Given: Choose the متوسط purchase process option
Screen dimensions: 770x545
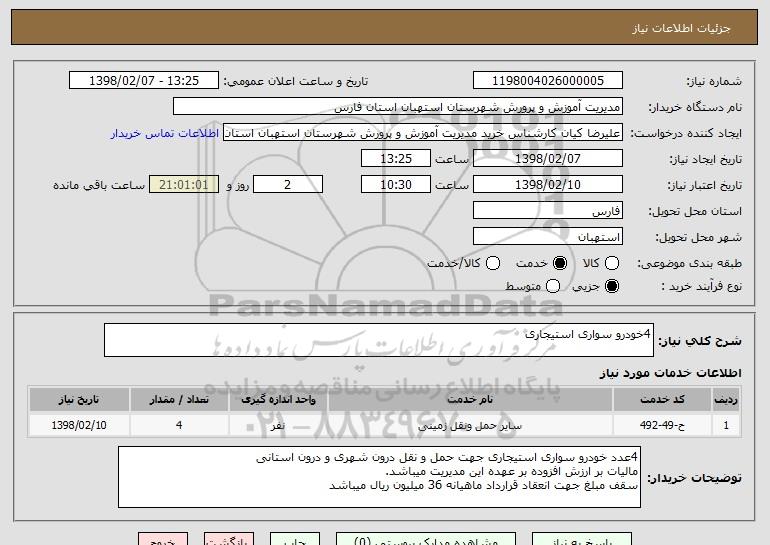Looking at the screenshot, I should point(553,286).
